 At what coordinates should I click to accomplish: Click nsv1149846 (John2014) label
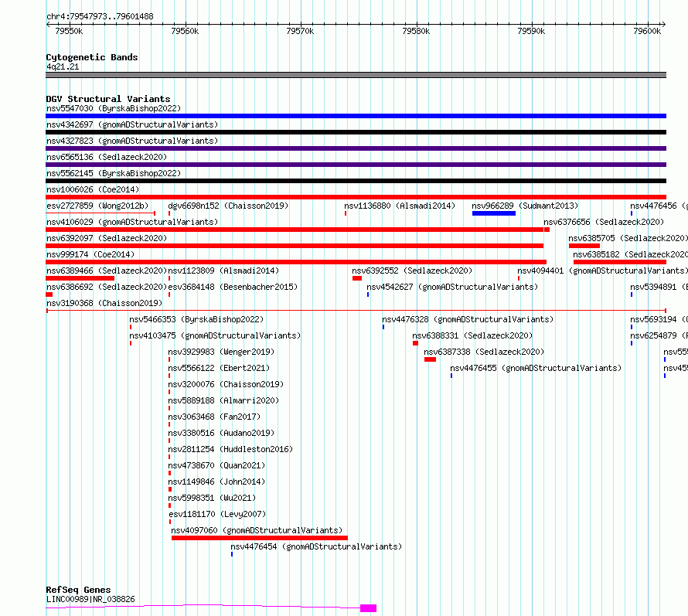coord(216,482)
